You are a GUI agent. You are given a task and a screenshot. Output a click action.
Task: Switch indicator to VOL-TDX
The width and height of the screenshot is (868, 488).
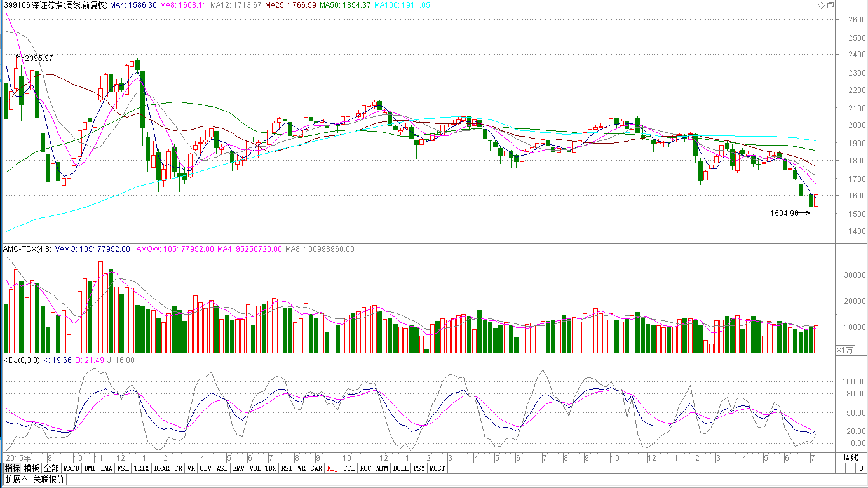(x=262, y=468)
